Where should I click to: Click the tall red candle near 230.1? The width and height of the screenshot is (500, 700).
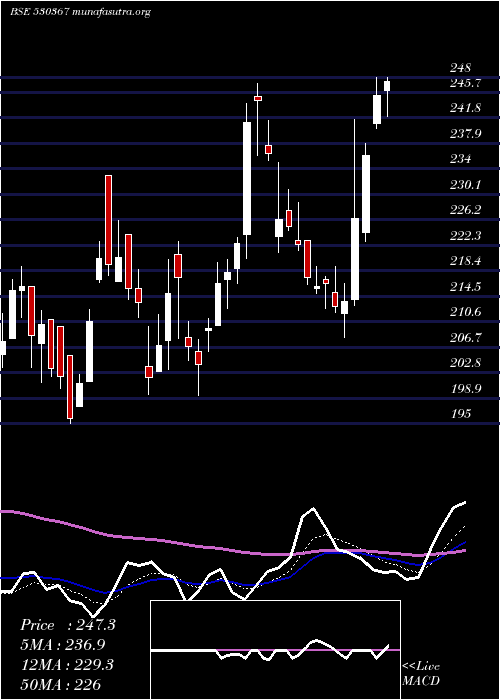[108, 220]
